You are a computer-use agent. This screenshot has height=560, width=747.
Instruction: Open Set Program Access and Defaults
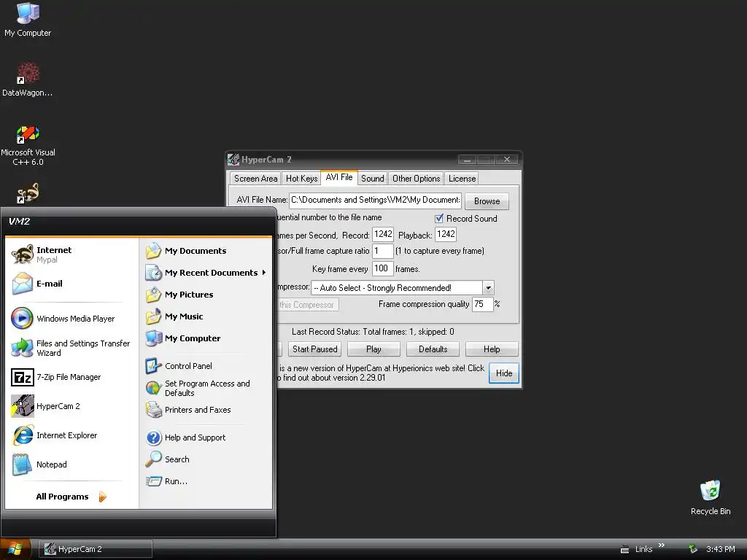pos(205,388)
